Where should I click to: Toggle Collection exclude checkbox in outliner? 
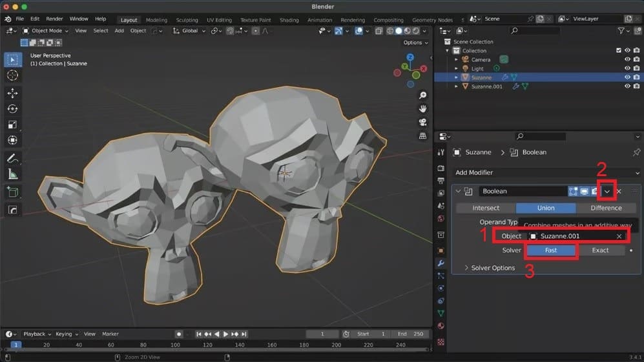pyautogui.click(x=619, y=50)
